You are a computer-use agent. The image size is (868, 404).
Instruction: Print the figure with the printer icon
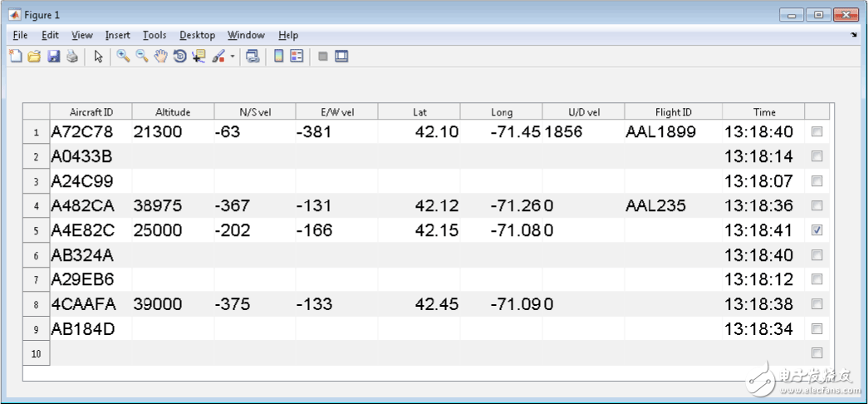72,57
